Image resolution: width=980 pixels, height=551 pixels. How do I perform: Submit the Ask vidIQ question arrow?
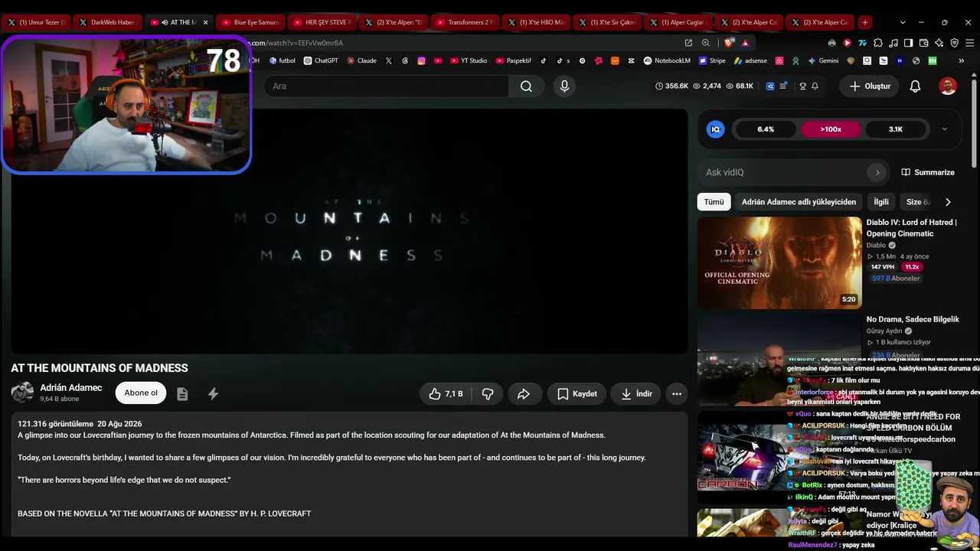point(877,172)
